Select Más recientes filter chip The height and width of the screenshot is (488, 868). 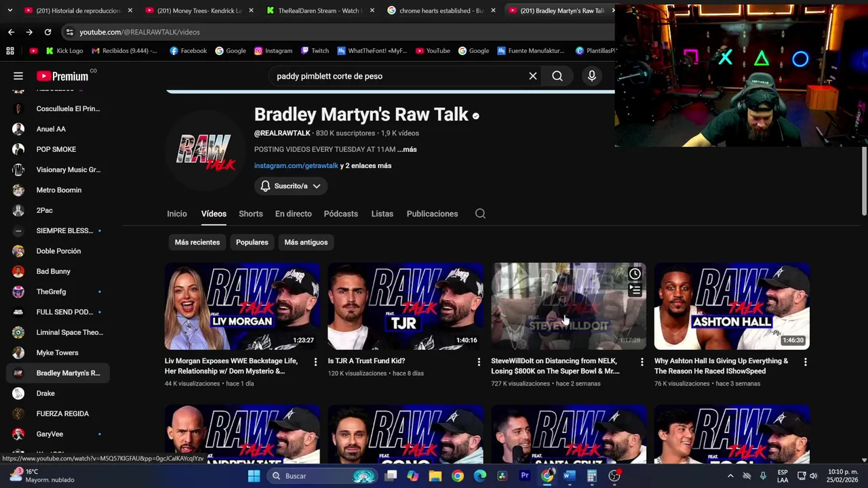197,242
